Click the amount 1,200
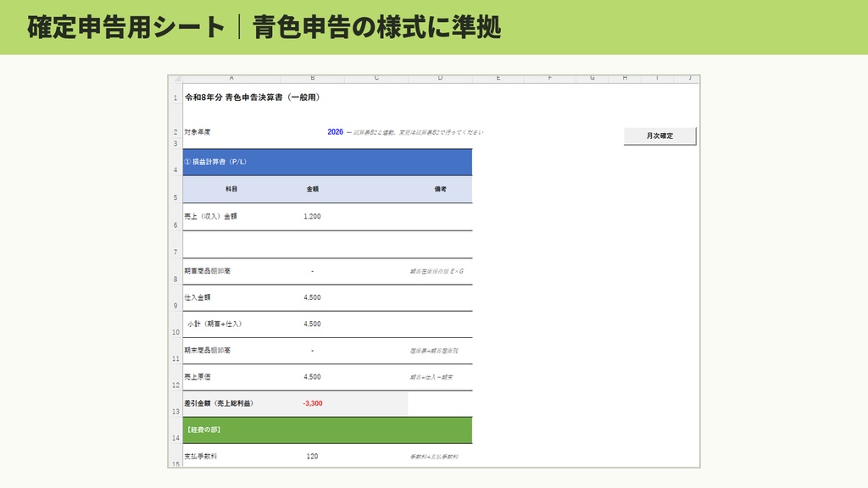This screenshot has height=488, width=868. [312, 216]
